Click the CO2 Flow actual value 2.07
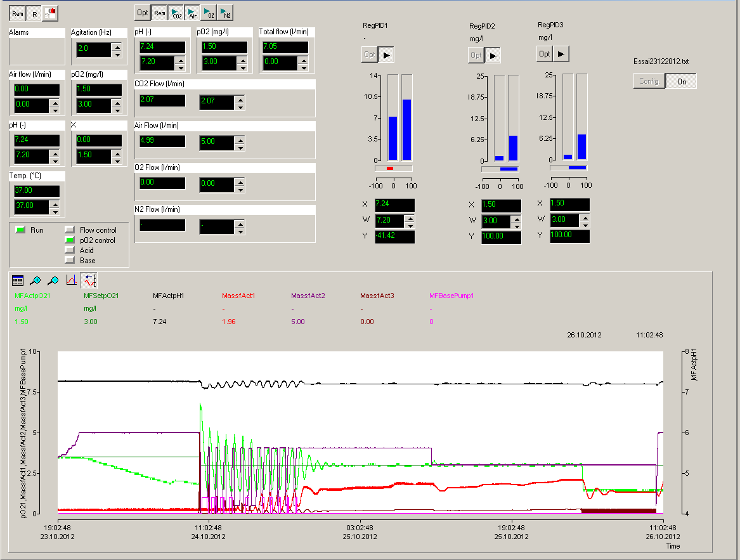 [162, 101]
